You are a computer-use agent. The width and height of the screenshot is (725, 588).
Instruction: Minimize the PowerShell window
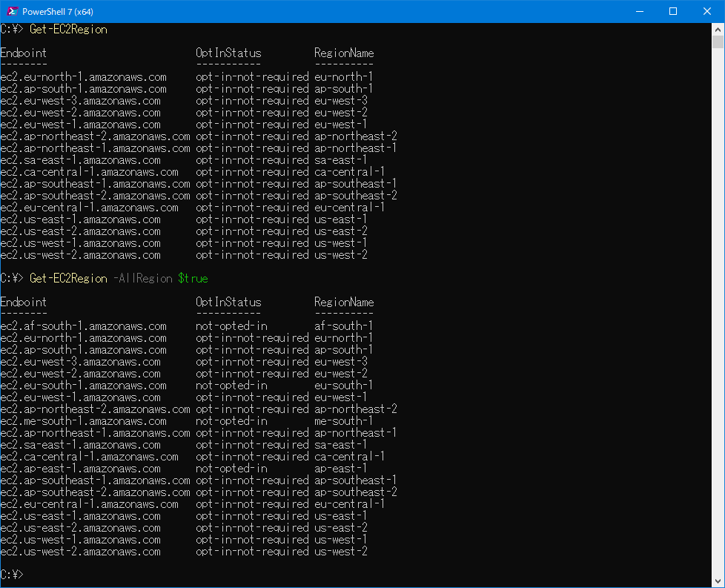click(639, 10)
